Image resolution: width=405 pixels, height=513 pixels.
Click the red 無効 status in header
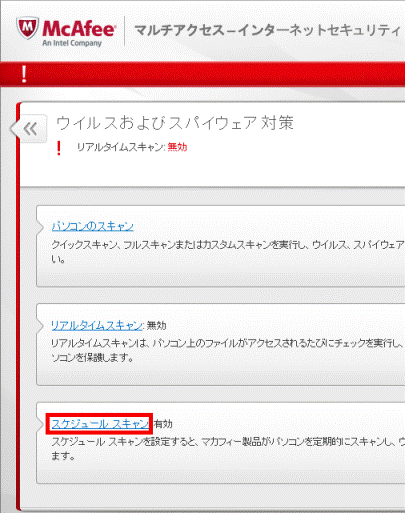point(177,147)
